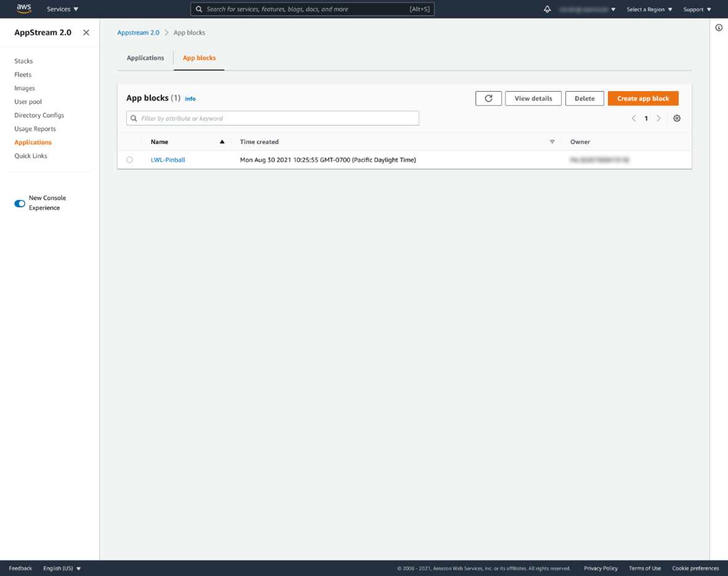728x576 pixels.
Task: Open User pool page
Action: click(x=28, y=102)
